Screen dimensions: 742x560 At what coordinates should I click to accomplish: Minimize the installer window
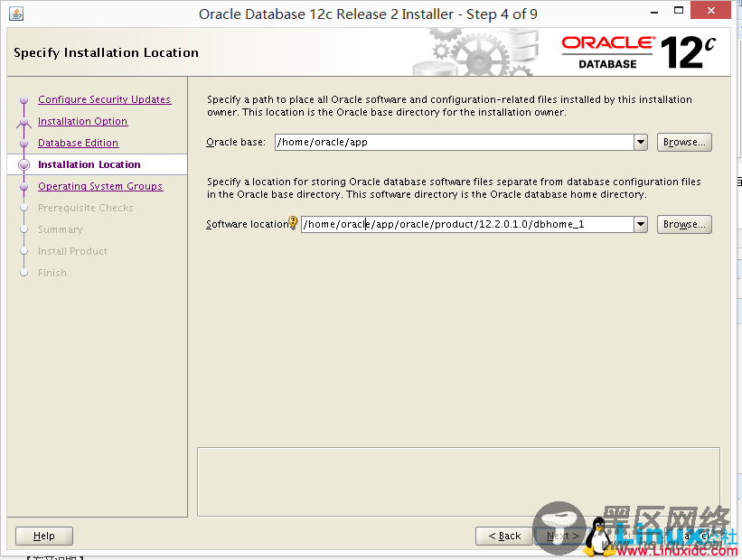tap(654, 12)
